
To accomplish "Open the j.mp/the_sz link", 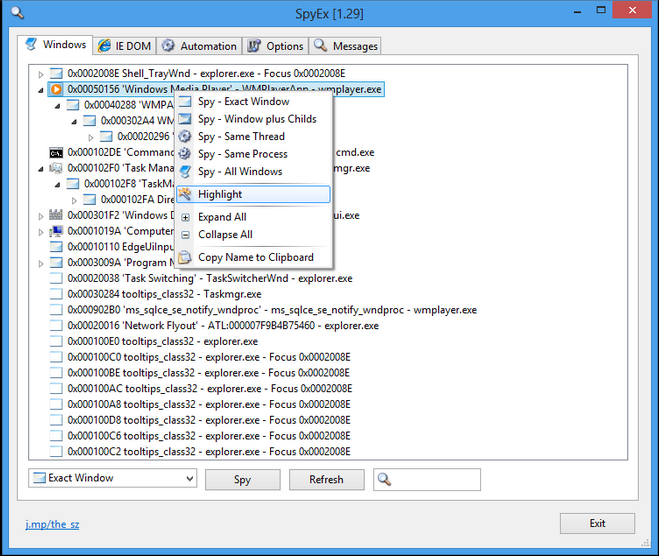I will 52,524.
